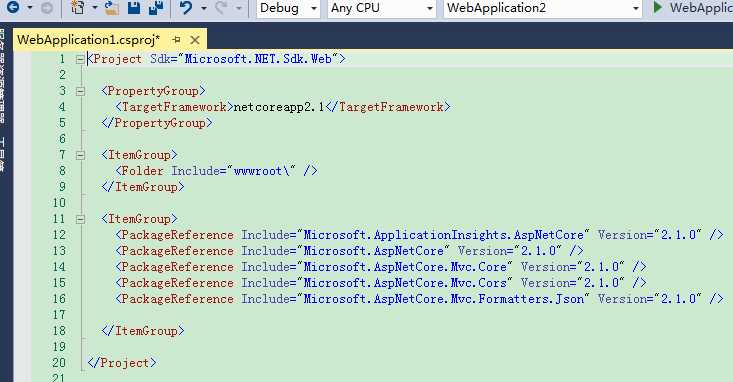Click the New Project icon
Viewport: 733px width, 382px height.
coord(78,7)
